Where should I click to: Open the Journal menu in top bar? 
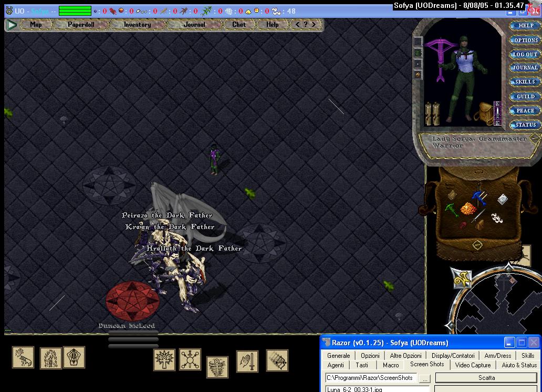[194, 25]
